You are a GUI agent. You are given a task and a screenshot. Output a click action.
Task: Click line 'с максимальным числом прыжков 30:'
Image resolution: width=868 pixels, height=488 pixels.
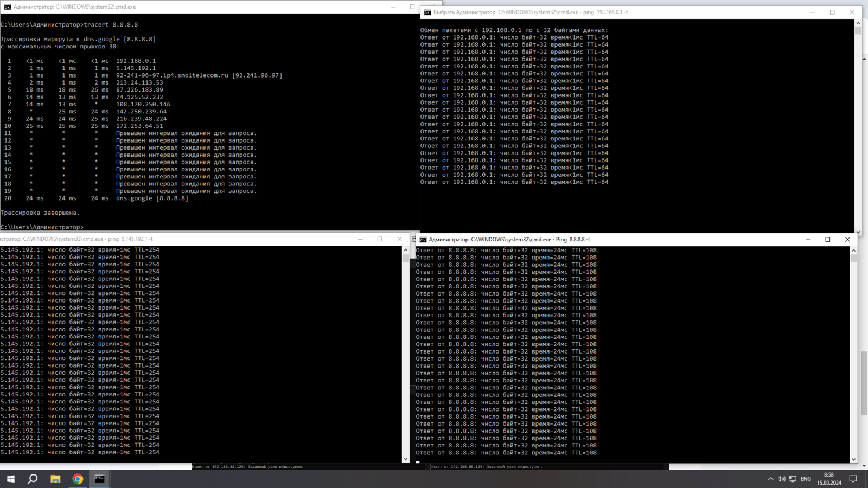coord(60,47)
